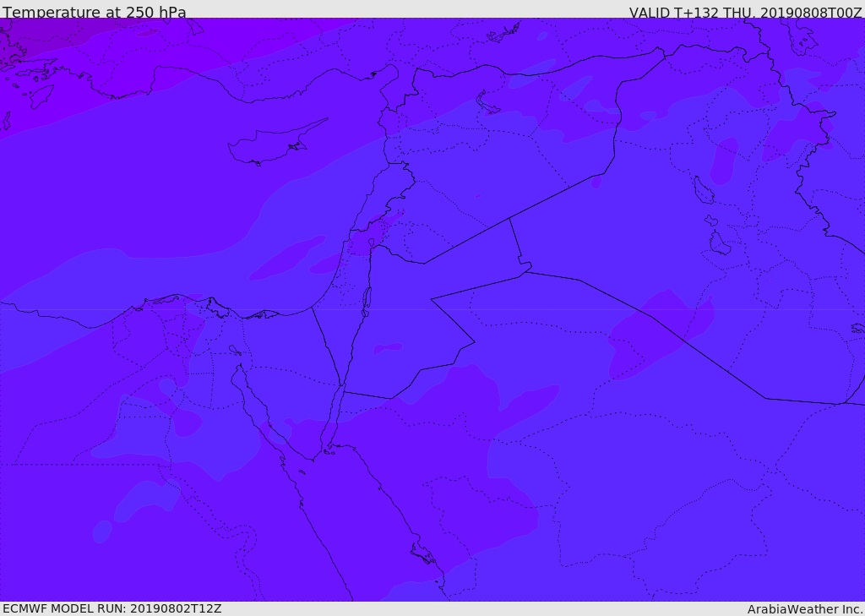865x616 pixels.
Task: Click the 'ArabiaWeather Inc' credit text
Action: click(805, 609)
